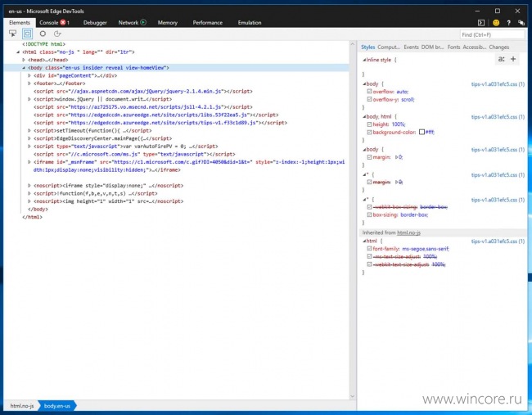
Task: Open the console drawer icon at top right
Action: click(481, 23)
